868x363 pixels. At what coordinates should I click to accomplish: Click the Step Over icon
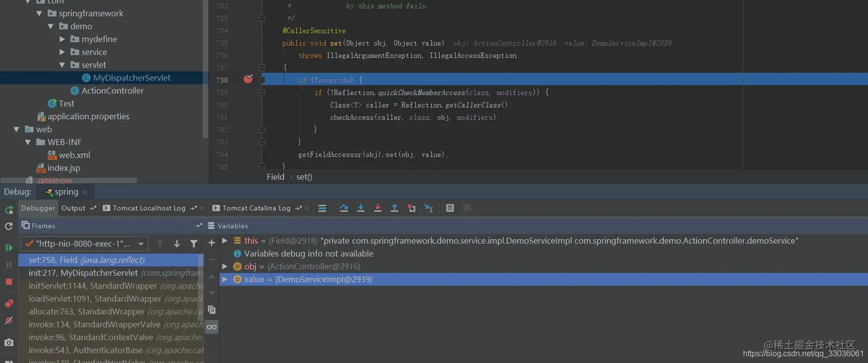pyautogui.click(x=344, y=208)
